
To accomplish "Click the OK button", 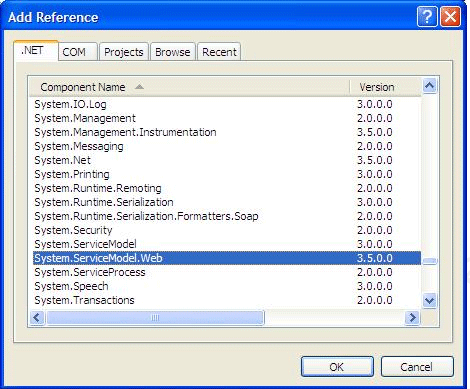I will click(x=337, y=367).
